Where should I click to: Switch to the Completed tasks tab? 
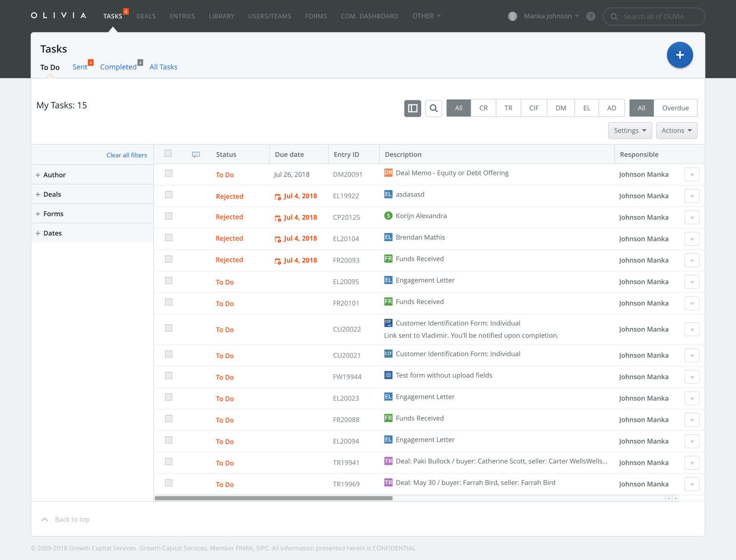(x=118, y=67)
